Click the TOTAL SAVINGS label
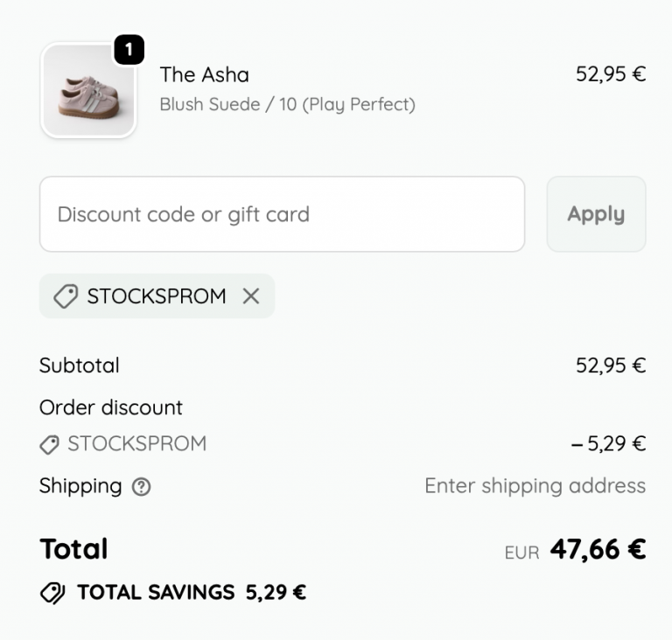The height and width of the screenshot is (640, 672). [156, 593]
